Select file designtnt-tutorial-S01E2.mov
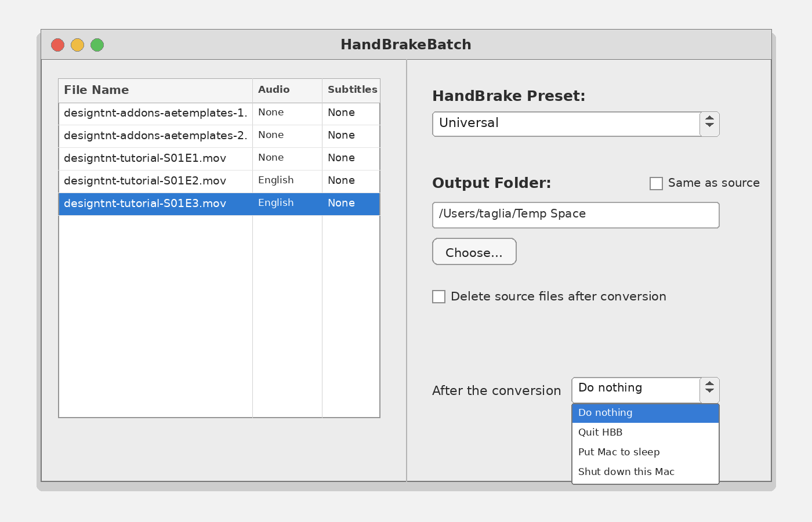 click(219, 182)
